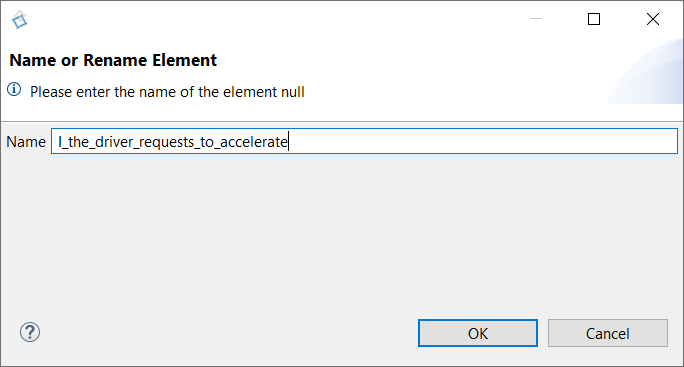Click the blue information icon beside the message

tap(14, 89)
